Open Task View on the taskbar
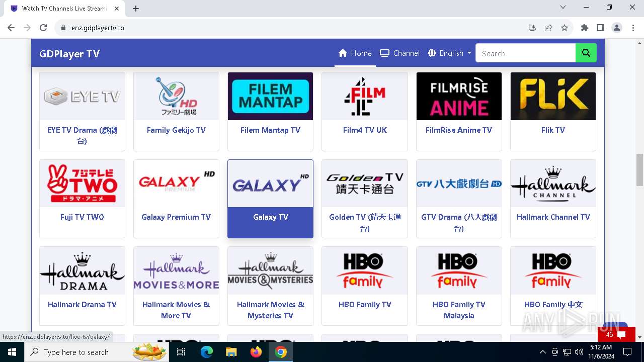The height and width of the screenshot is (362, 644). tap(181, 352)
